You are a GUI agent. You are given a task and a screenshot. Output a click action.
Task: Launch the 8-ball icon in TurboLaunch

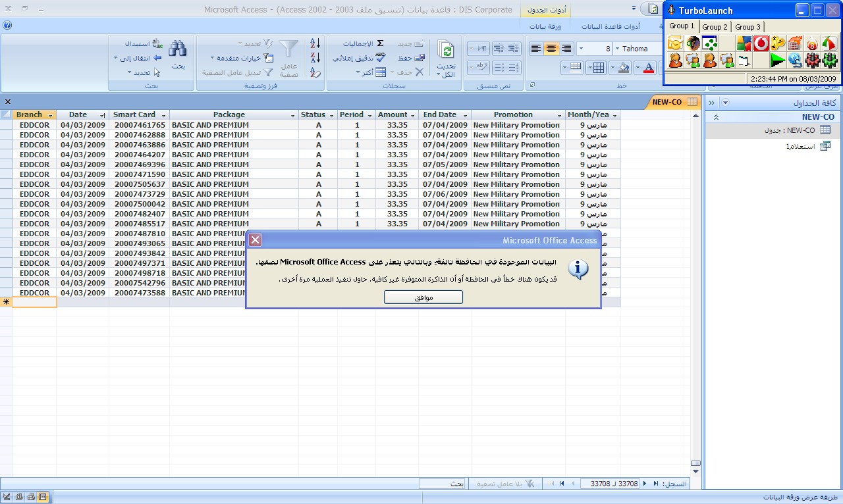[813, 43]
